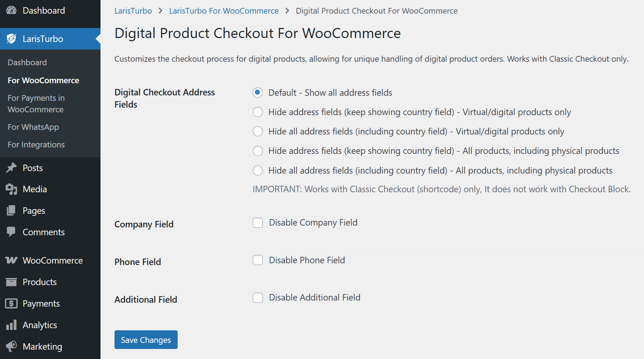This screenshot has width=644, height=359.
Task: Follow the LarisTurbo For WooCommerce breadcrumb link
Action: point(224,11)
